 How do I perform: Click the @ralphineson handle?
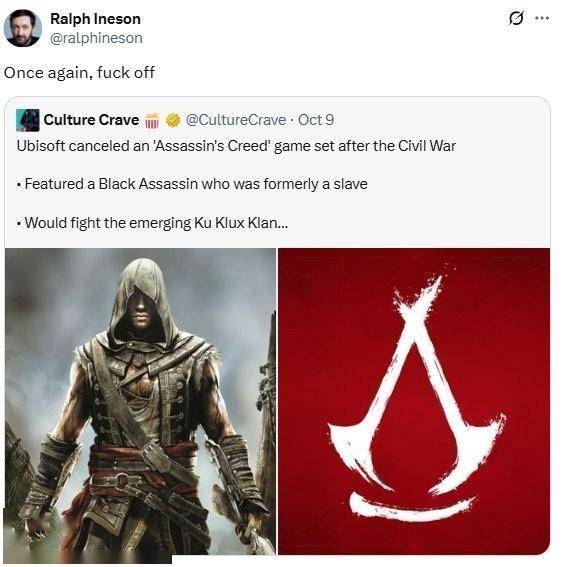pyautogui.click(x=96, y=38)
